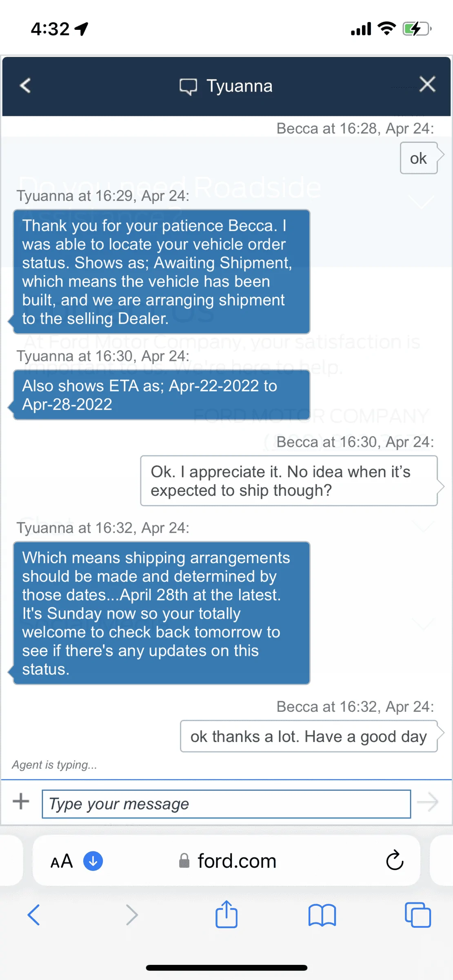Tap the chat bubble icon beside Tyuanna
Image resolution: width=453 pixels, height=980 pixels.
point(188,87)
